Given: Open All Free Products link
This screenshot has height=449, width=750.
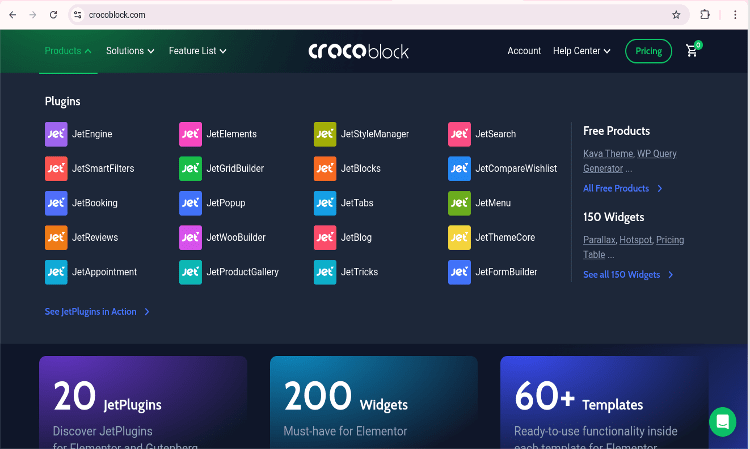Looking at the screenshot, I should tap(622, 188).
